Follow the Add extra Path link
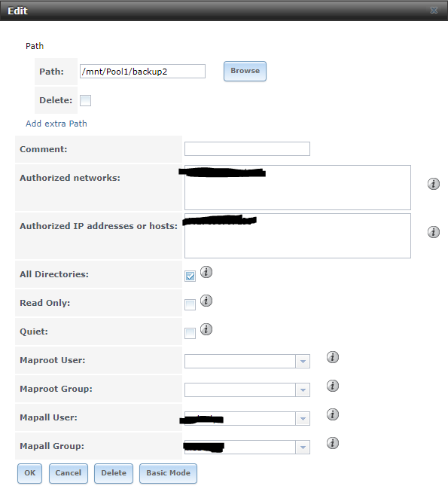This screenshot has height=495, width=448. 56,124
